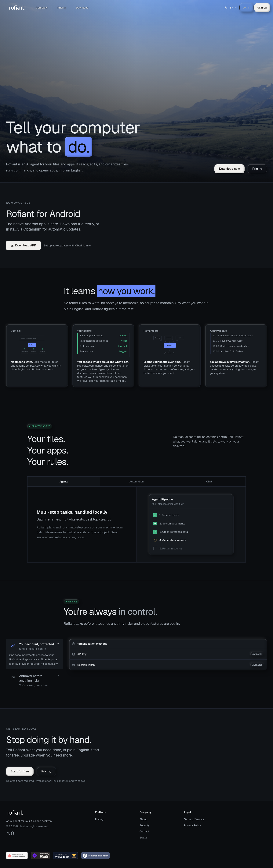Click the translate language icon

click(226, 7)
